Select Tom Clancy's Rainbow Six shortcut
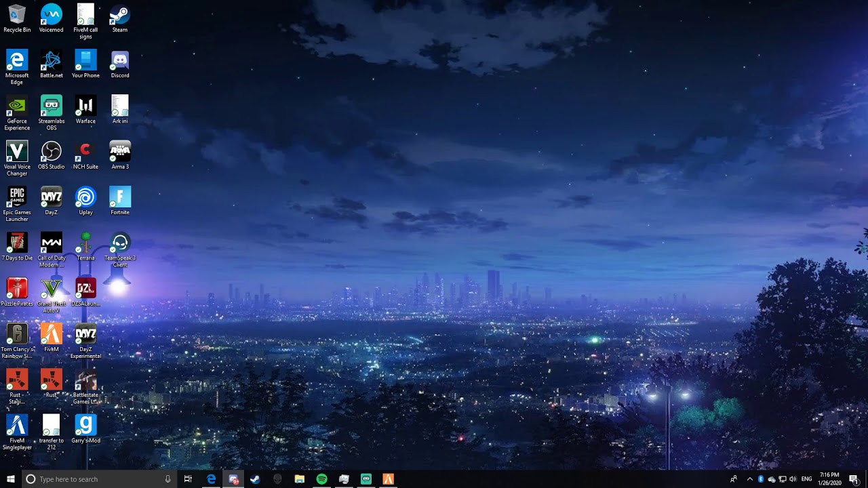The width and height of the screenshot is (868, 488). point(17,341)
